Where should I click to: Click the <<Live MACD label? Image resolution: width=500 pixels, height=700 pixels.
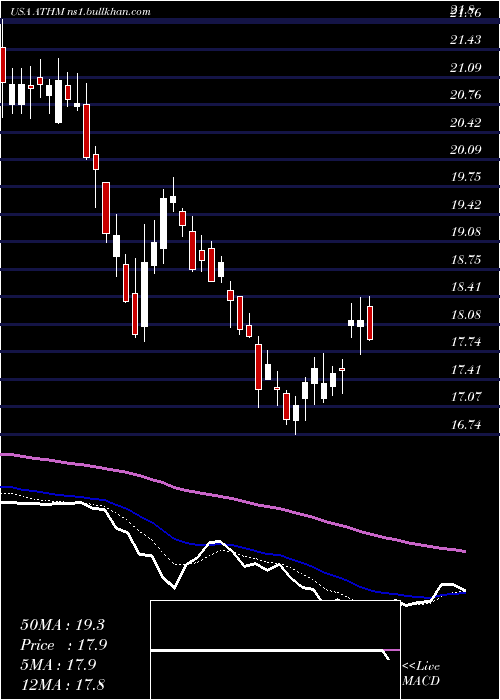point(421,674)
